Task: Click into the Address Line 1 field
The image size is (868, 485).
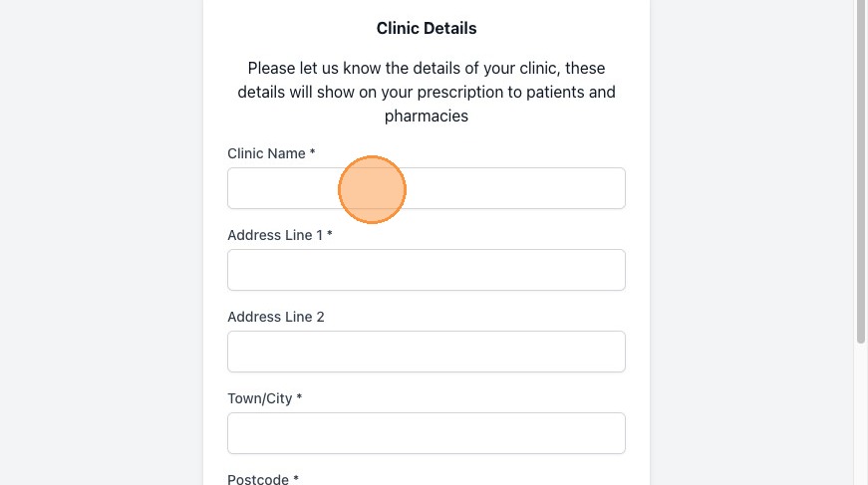Action: 427,270
